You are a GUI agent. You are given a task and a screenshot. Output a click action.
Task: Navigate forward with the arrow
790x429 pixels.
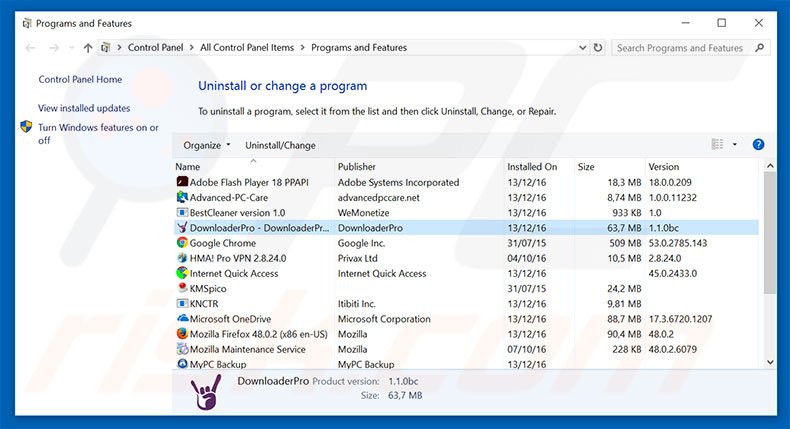(x=54, y=48)
